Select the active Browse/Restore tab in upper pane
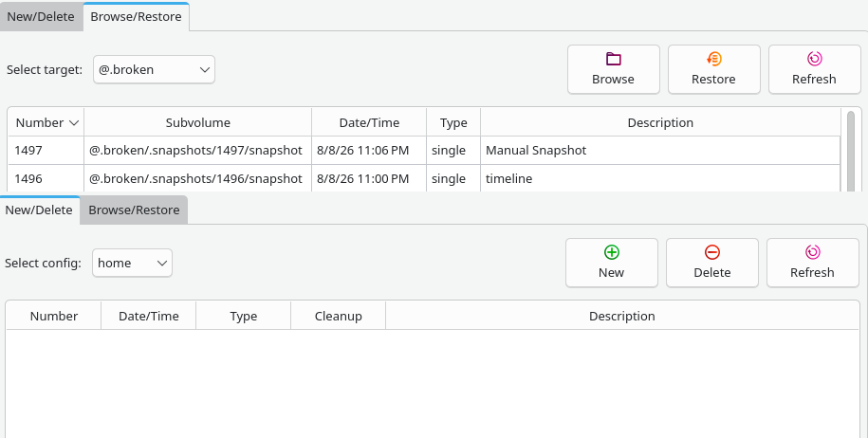Viewport: 868px width, 438px height. pos(137,17)
